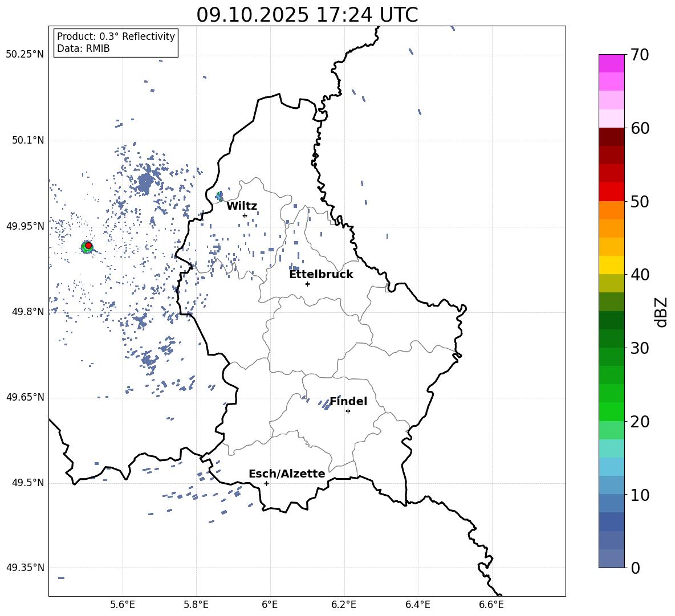Screen dimensions: 675x616
Task: Click the 40 tick label on colorbar
Action: click(x=640, y=275)
